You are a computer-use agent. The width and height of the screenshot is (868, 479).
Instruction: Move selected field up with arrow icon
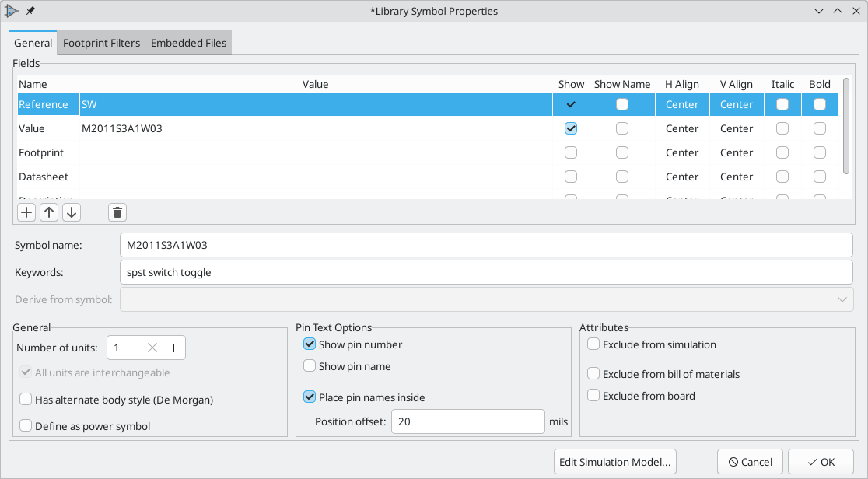coord(49,212)
